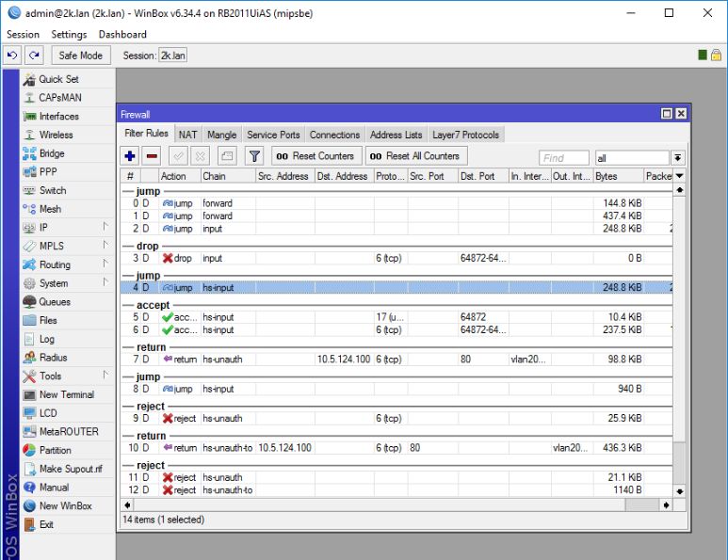Image resolution: width=728 pixels, height=560 pixels.
Task: Select rule 7 return hs-unauth row
Action: tap(396, 360)
